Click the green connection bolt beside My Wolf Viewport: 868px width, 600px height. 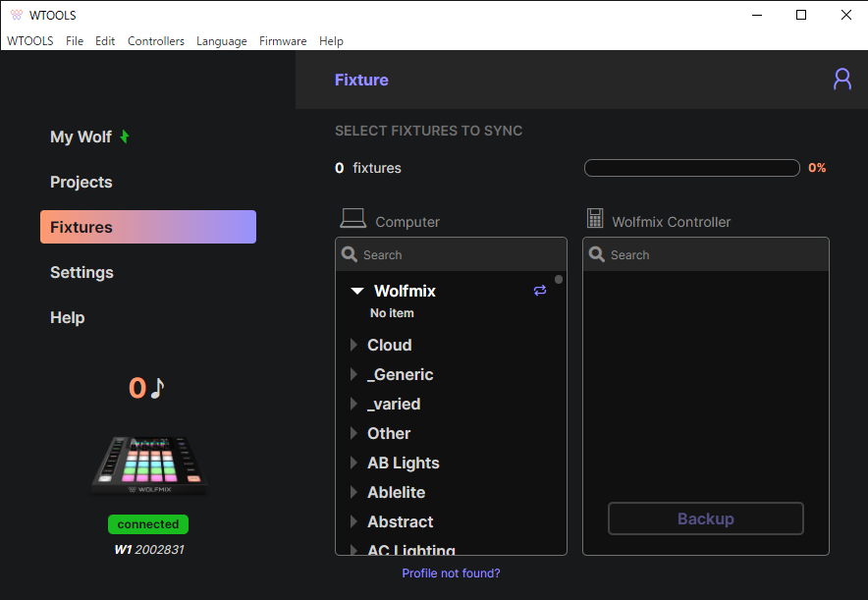(x=125, y=136)
